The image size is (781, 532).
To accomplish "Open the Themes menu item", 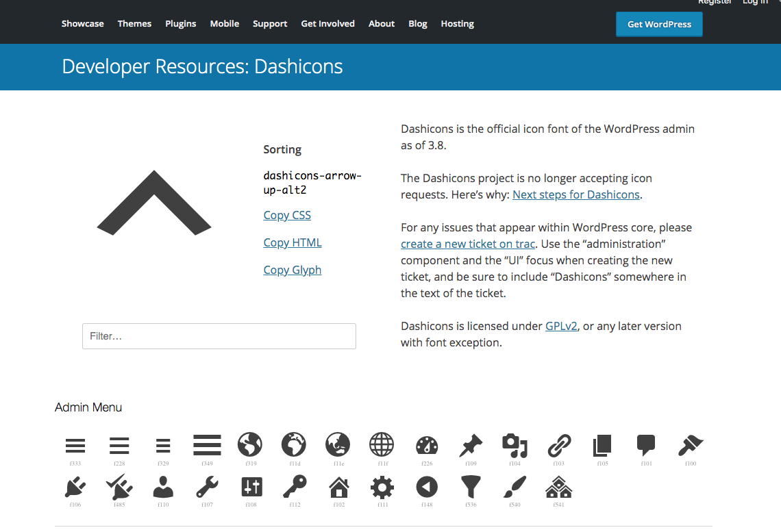I will [x=134, y=23].
